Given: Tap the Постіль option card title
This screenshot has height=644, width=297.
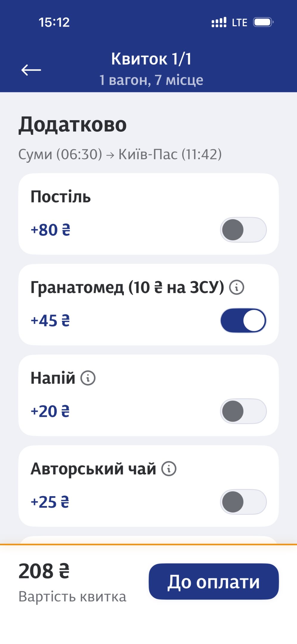Looking at the screenshot, I should click(x=61, y=197).
